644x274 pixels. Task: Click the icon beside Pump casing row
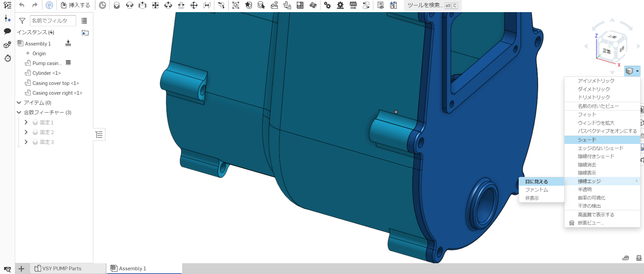68,63
